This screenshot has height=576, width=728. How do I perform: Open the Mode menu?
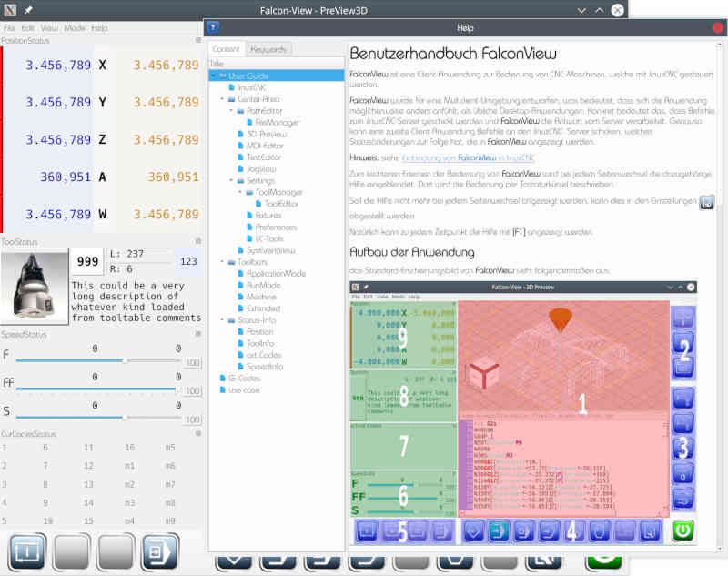(x=75, y=28)
